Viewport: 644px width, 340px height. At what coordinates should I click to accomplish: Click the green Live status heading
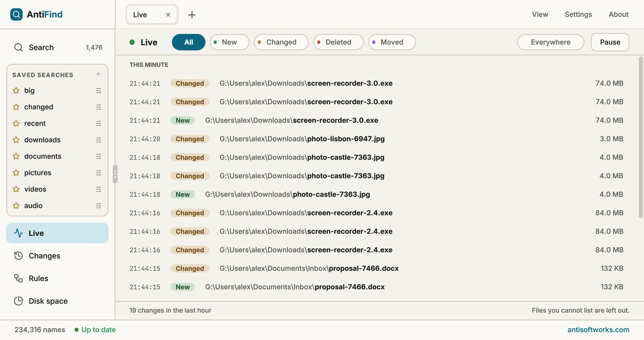pos(143,42)
